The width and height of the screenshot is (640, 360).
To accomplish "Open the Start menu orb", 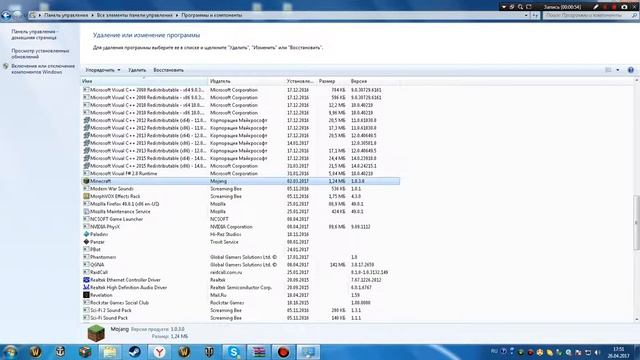I will tap(10, 351).
